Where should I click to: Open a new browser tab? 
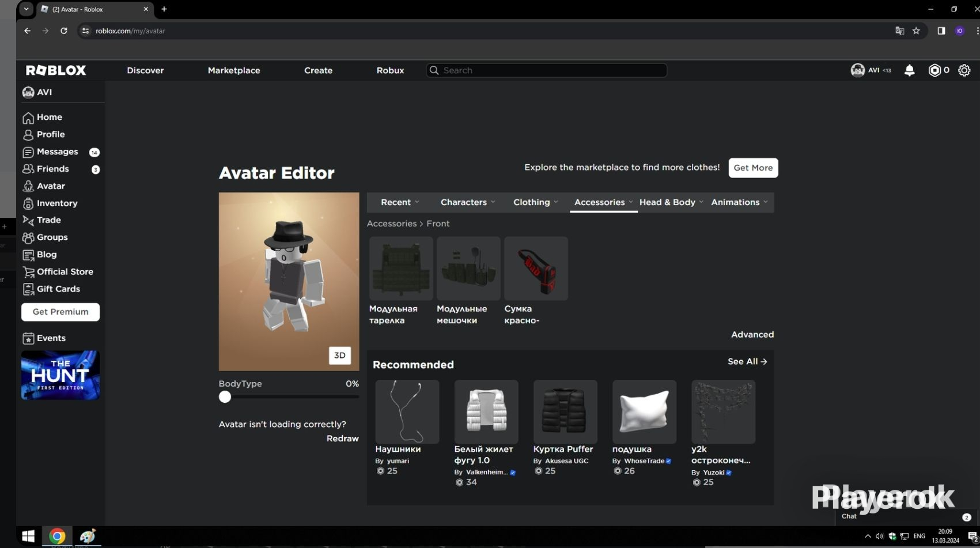164,9
